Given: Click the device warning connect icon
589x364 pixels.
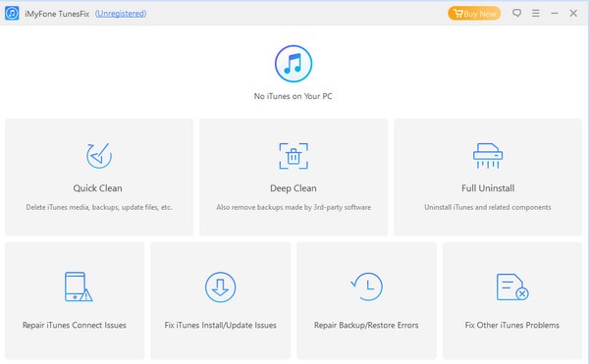Looking at the screenshot, I should point(79,286).
